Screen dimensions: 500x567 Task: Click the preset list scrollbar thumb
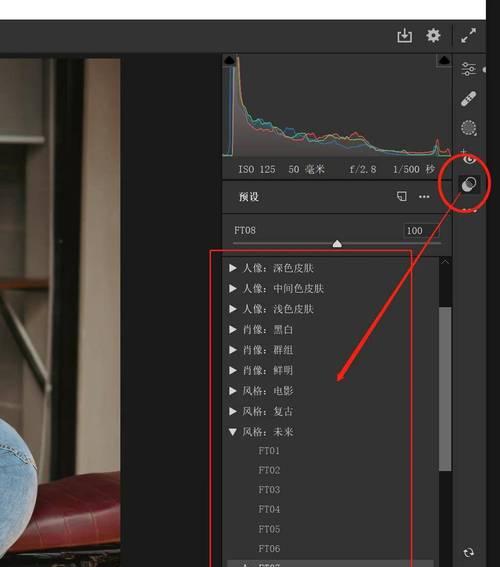[x=445, y=389]
